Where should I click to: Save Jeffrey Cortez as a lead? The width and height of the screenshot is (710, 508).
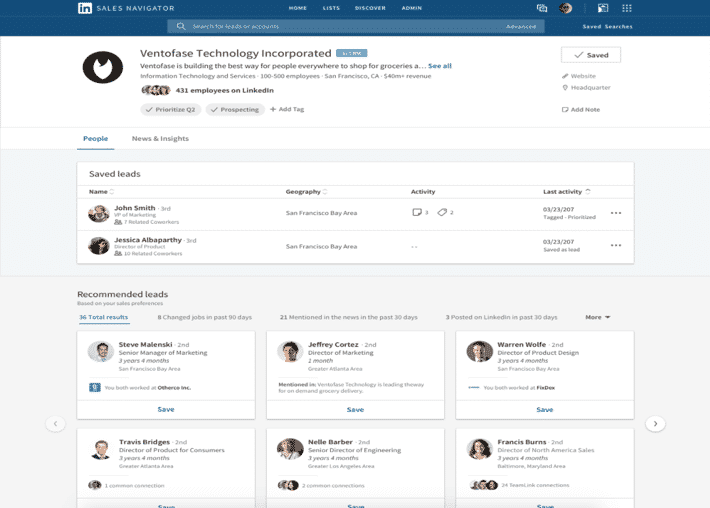pos(355,409)
